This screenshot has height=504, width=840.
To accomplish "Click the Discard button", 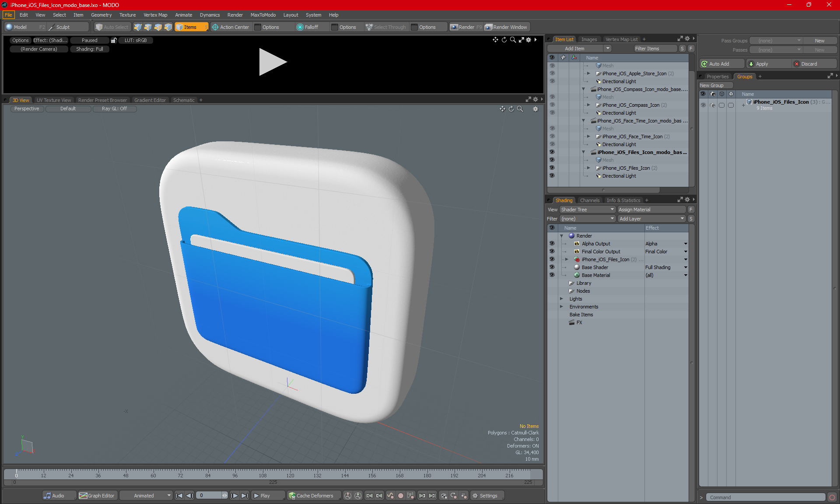I will 814,64.
